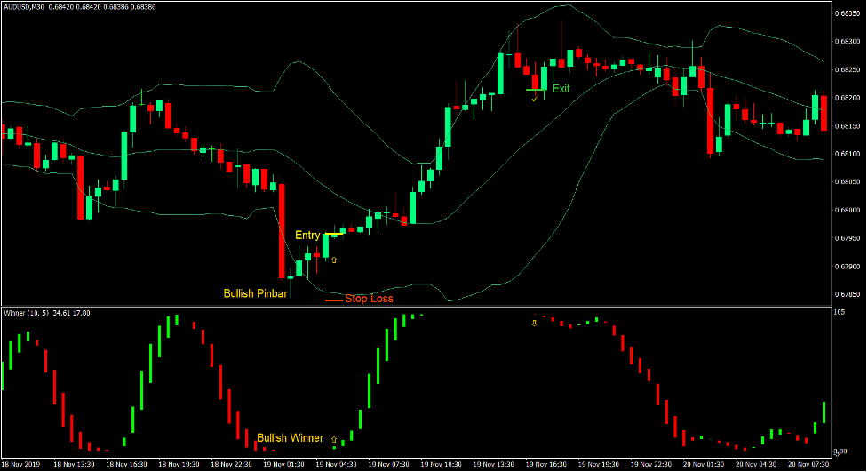This screenshot has width=868, height=472.
Task: Click the down arrow in the Winner indicator
Action: pyautogui.click(x=534, y=323)
